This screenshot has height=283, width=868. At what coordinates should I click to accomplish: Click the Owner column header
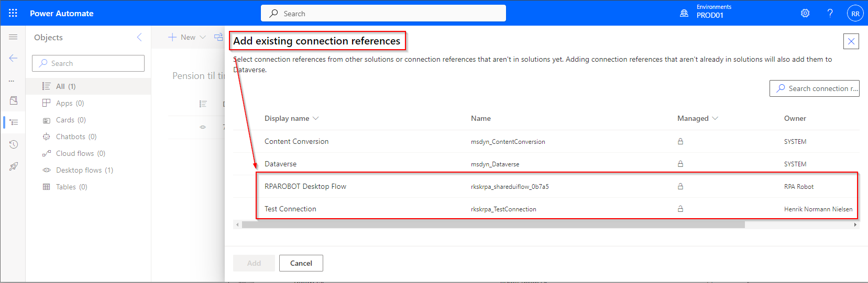pos(795,119)
